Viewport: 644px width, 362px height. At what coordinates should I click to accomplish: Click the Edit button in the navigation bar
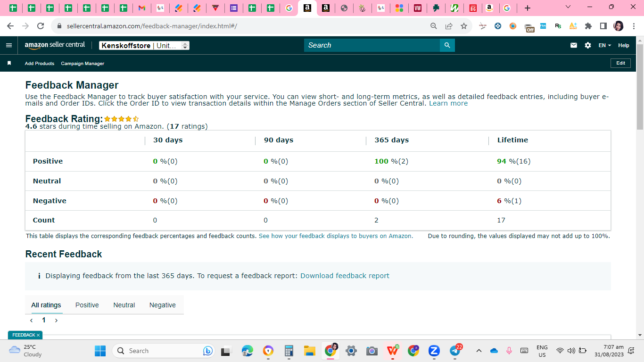(x=620, y=63)
